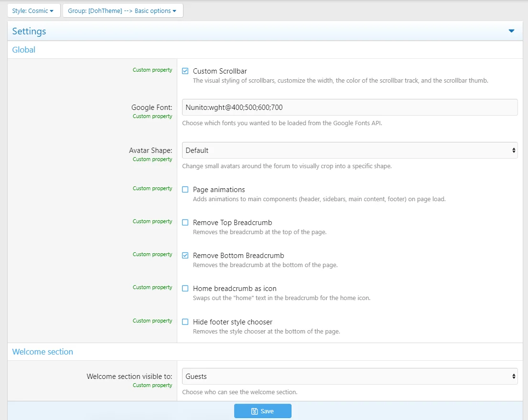Click Custom property link beside Google Font
The width and height of the screenshot is (528, 420).
[152, 117]
